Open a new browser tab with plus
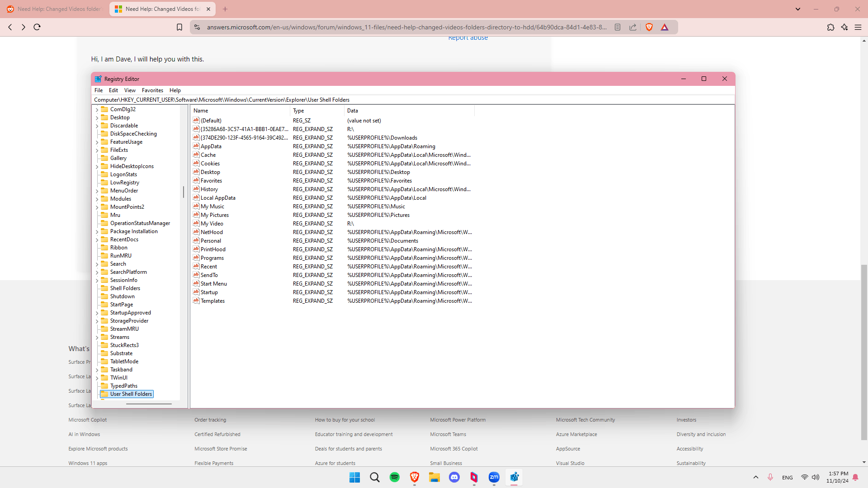 coord(225,9)
